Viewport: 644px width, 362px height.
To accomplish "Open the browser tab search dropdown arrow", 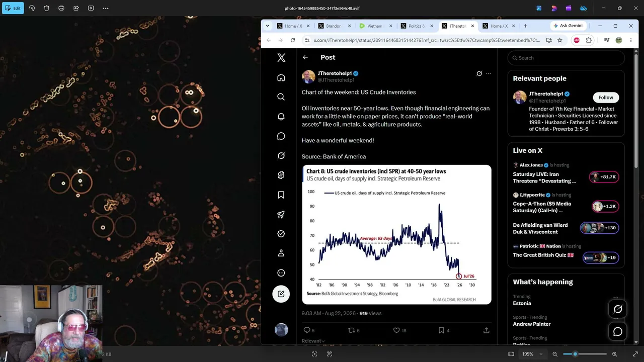I will (268, 26).
